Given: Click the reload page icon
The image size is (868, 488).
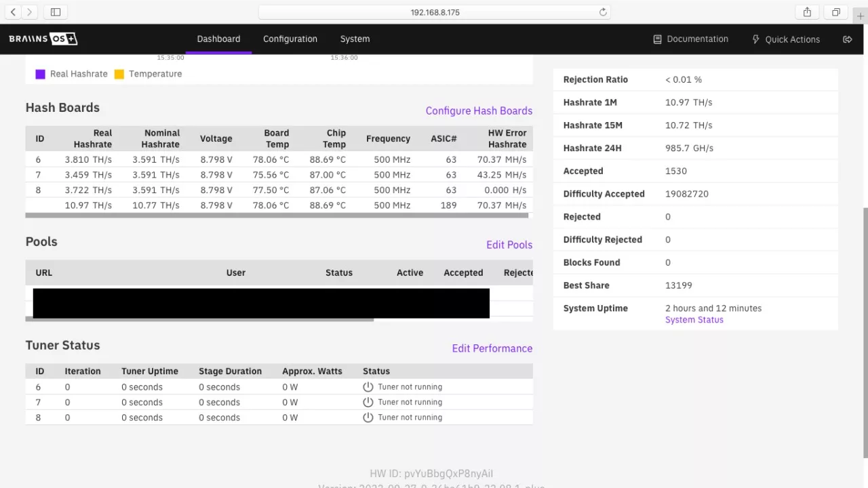Looking at the screenshot, I should point(602,12).
